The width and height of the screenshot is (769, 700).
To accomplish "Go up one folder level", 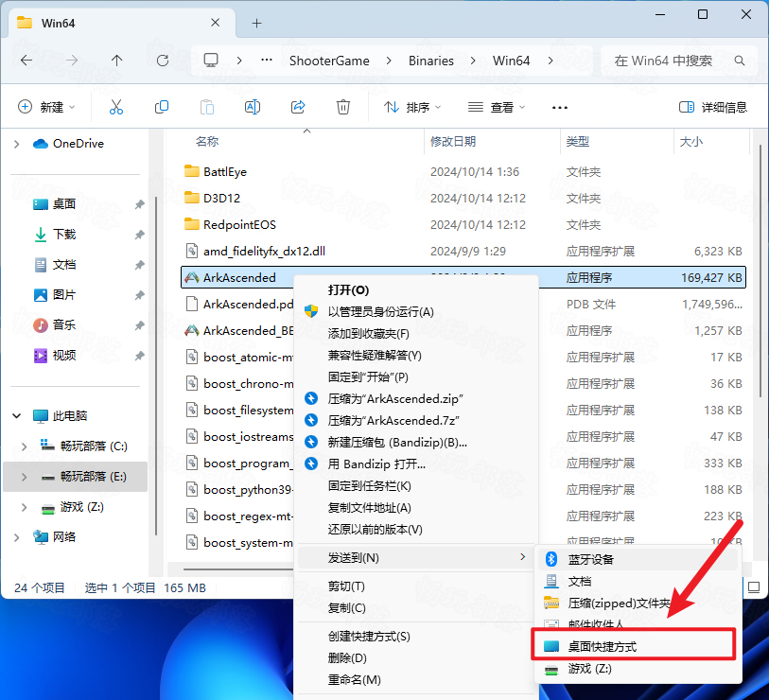I will click(116, 61).
